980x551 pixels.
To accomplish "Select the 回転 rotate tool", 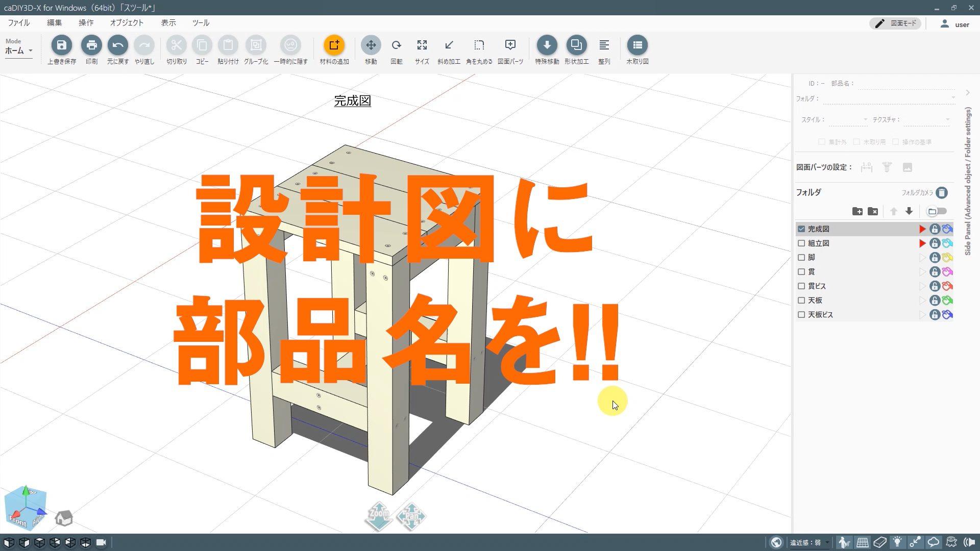I will 397,45.
